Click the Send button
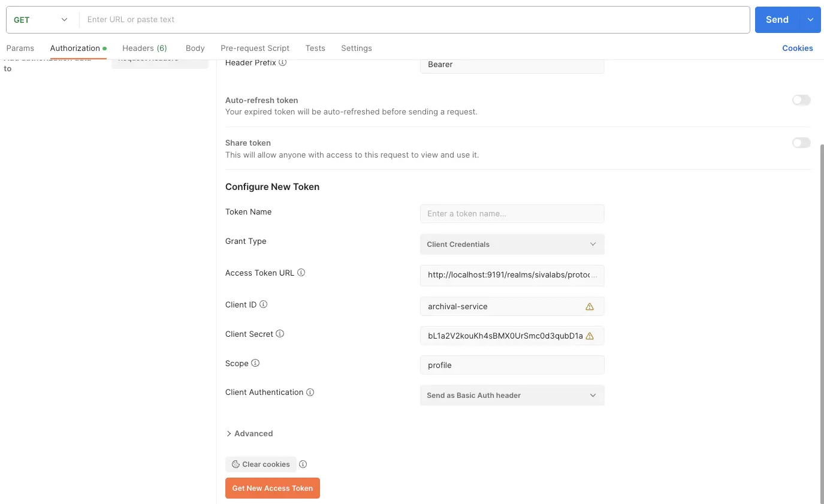The width and height of the screenshot is (824, 504). pos(777,20)
